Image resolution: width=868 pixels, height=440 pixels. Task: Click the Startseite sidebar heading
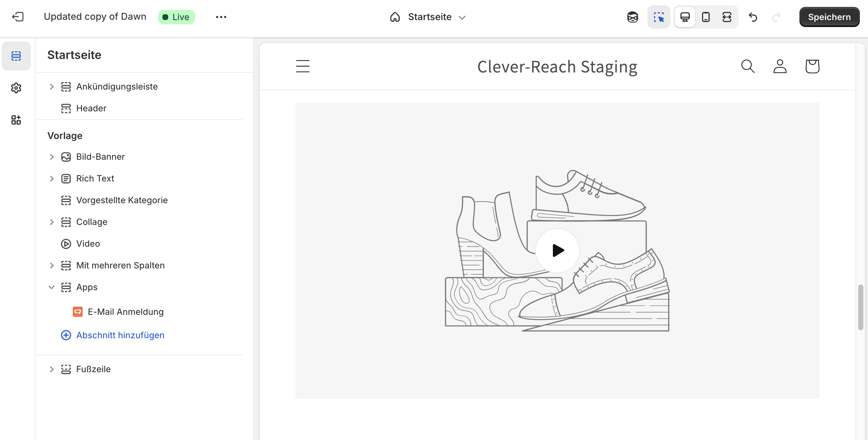coord(74,55)
